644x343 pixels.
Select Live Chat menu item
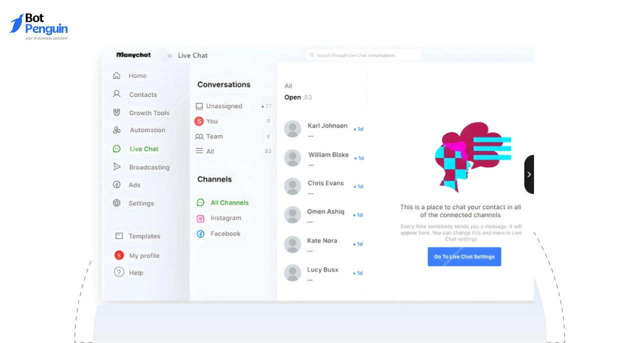pyautogui.click(x=144, y=149)
